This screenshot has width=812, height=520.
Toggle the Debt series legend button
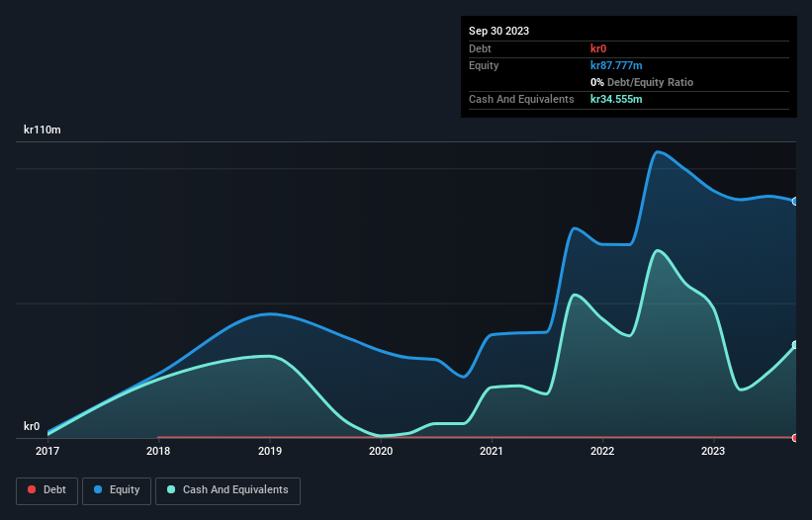(47, 490)
